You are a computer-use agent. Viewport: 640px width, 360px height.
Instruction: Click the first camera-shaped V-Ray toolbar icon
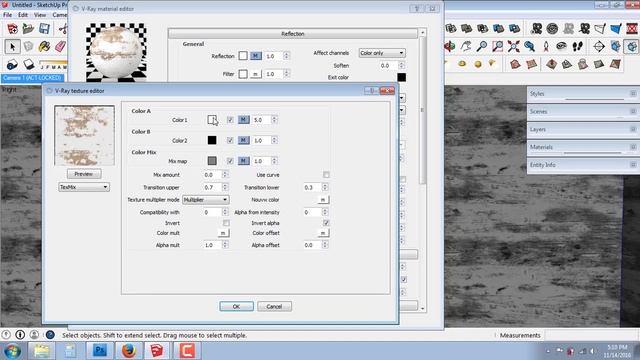536,29
